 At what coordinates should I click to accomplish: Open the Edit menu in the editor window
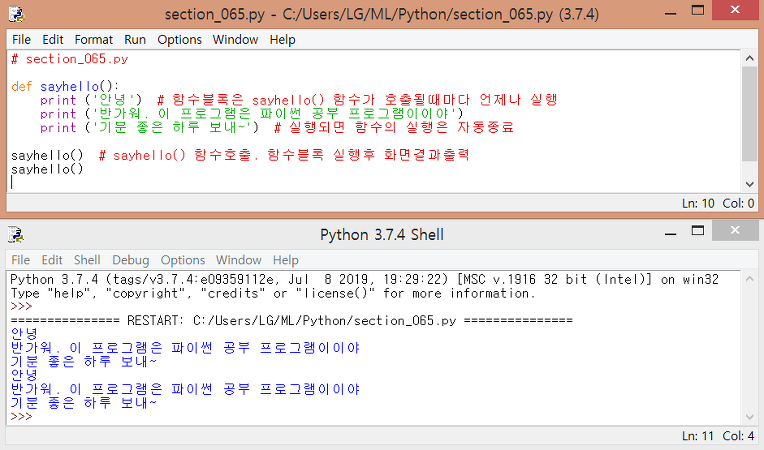[53, 39]
